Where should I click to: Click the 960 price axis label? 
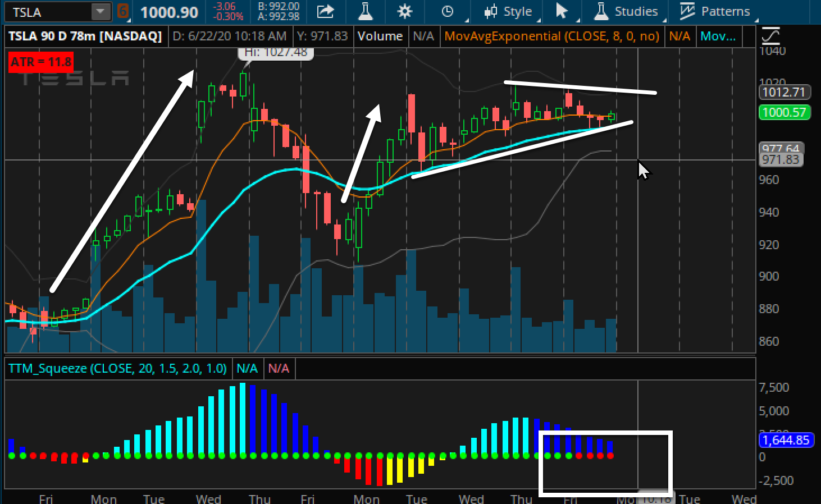(769, 180)
